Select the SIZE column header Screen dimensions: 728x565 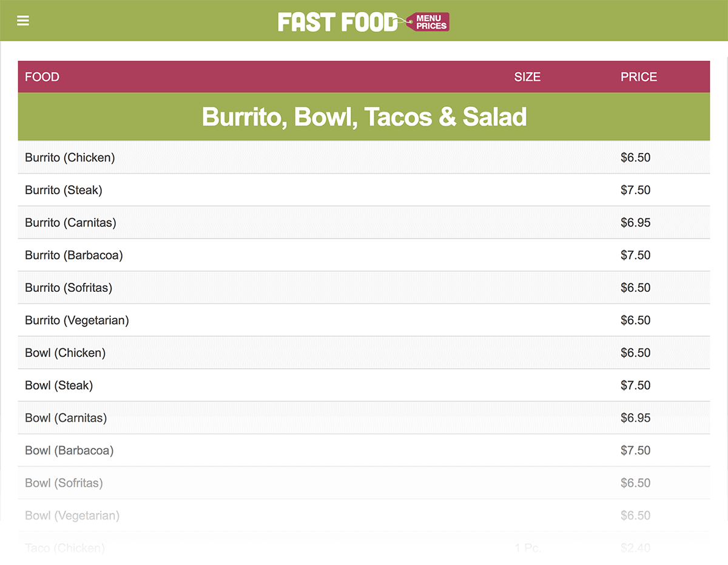tap(527, 77)
